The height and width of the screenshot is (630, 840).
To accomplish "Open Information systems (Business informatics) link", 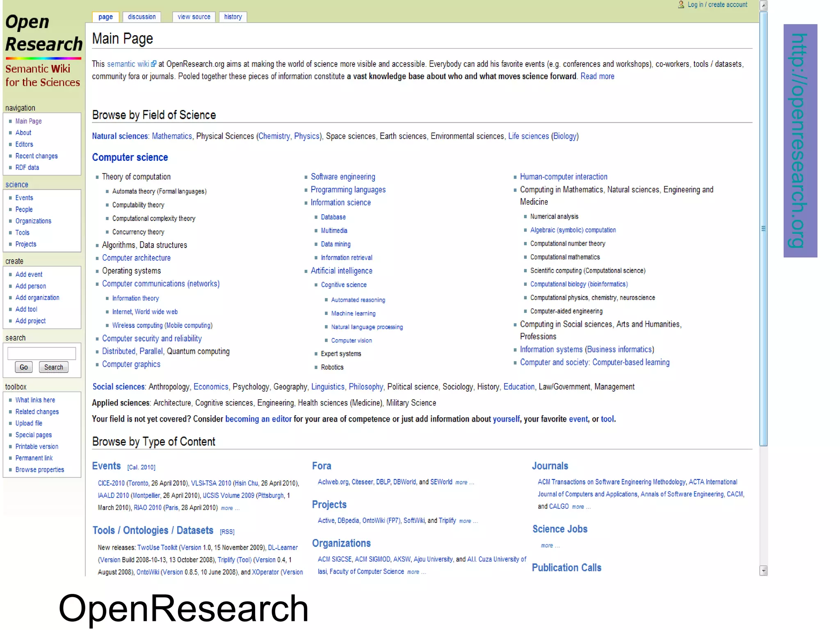I will coord(587,349).
